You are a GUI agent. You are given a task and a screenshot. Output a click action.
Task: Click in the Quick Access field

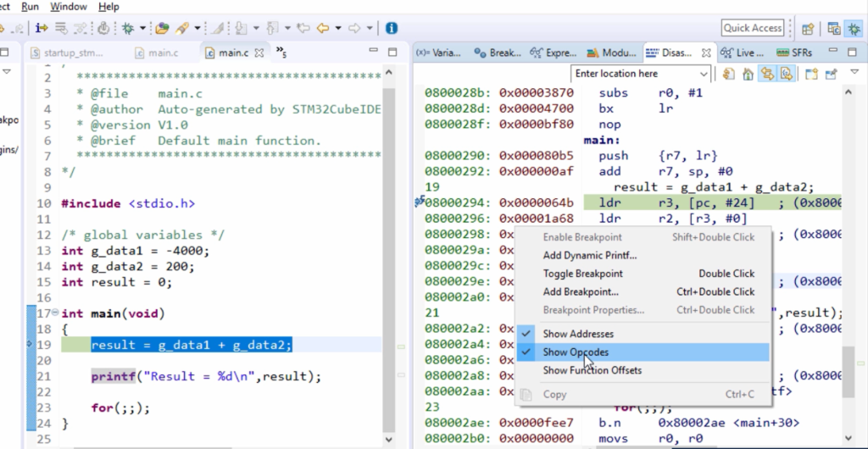click(x=753, y=28)
